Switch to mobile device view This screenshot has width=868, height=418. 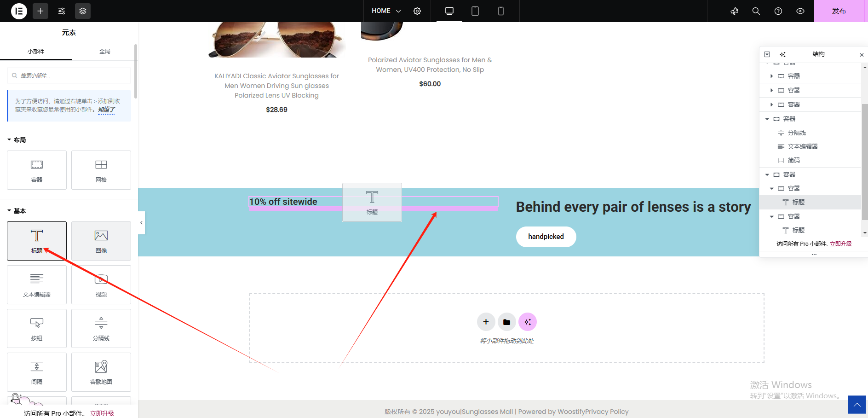(500, 11)
